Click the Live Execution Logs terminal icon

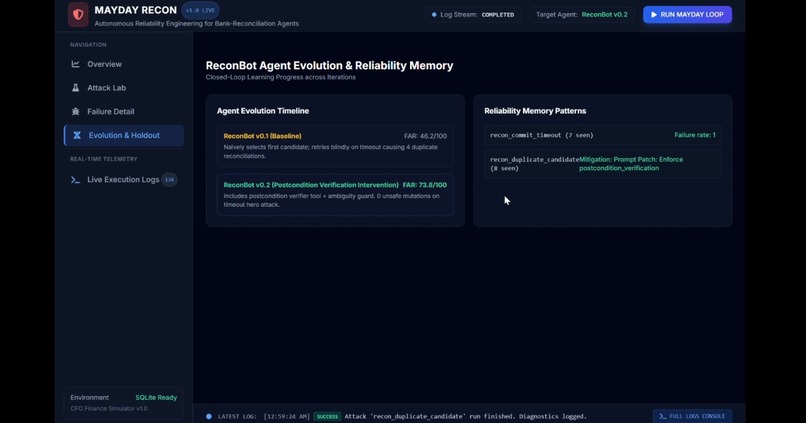point(76,180)
